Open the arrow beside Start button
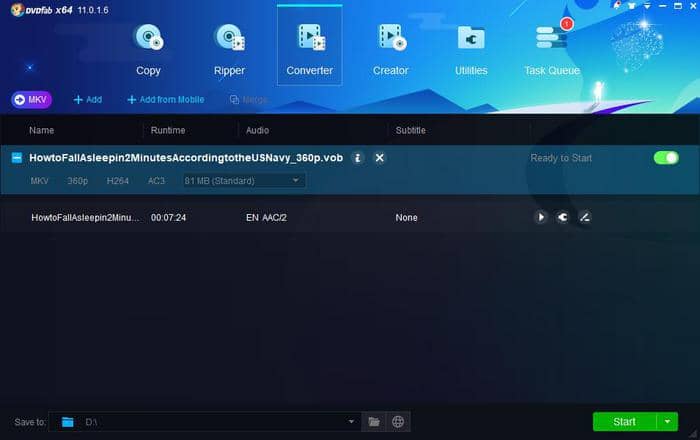700x440 pixels. pyautogui.click(x=667, y=422)
